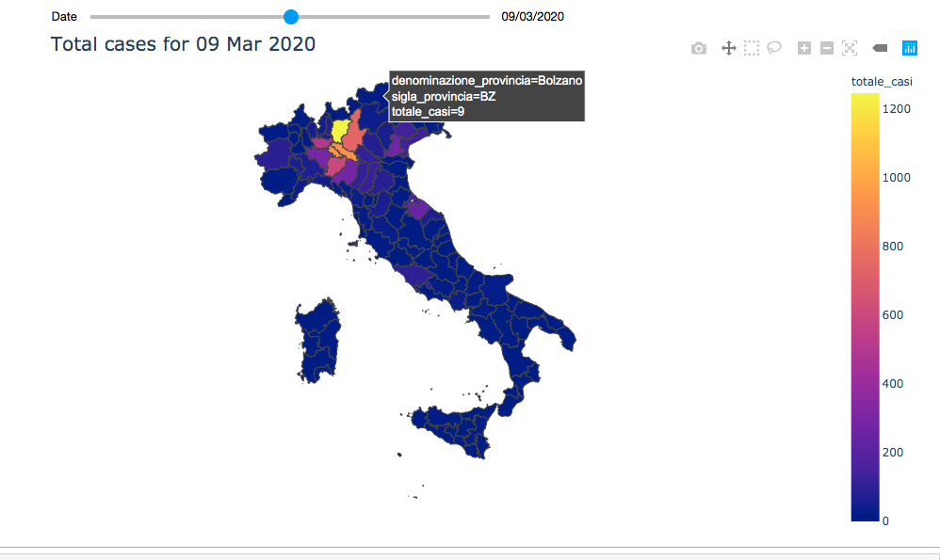Open the blue Plotly logo icon
Viewport: 940px width, 560px height.
pyautogui.click(x=910, y=48)
